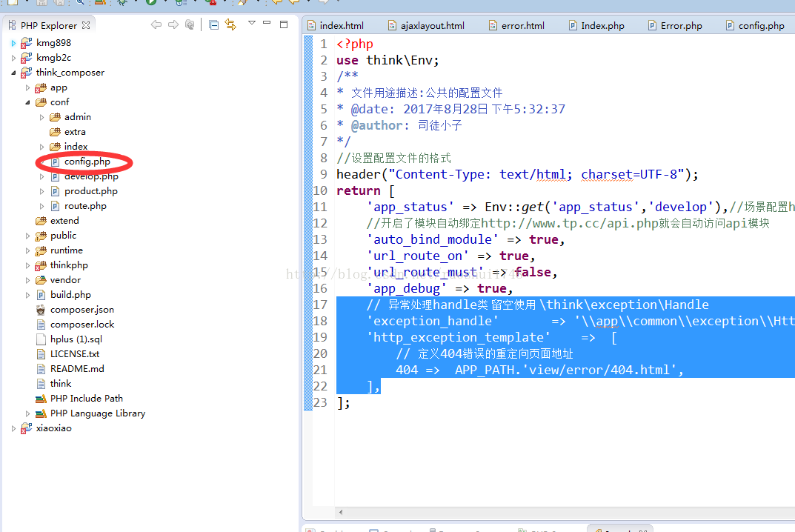Click the 'url_route_on' => true line
This screenshot has width=795, height=532.
(450, 256)
